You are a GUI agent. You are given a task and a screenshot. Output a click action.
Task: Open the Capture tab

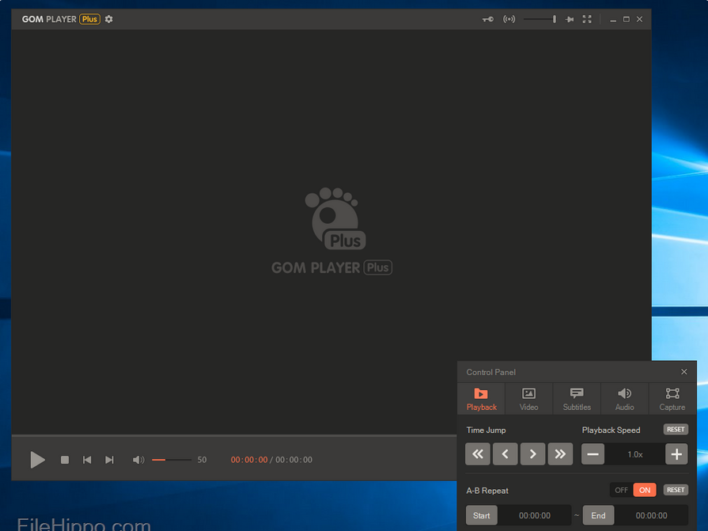coord(672,399)
